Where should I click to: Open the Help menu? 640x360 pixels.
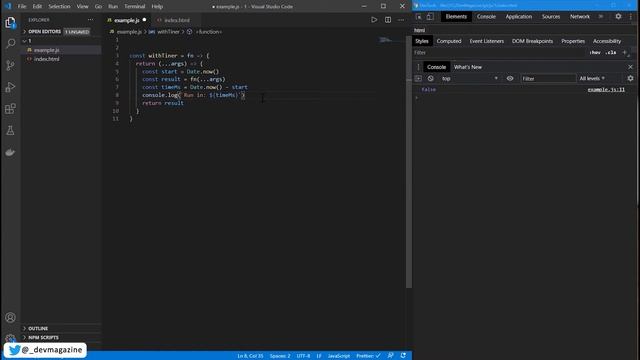click(157, 7)
